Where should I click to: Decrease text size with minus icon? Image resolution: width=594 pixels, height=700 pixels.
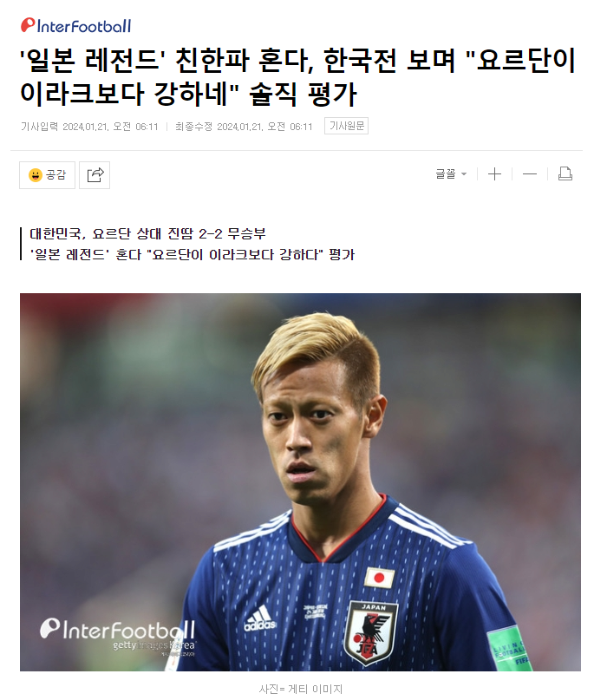pos(530,173)
